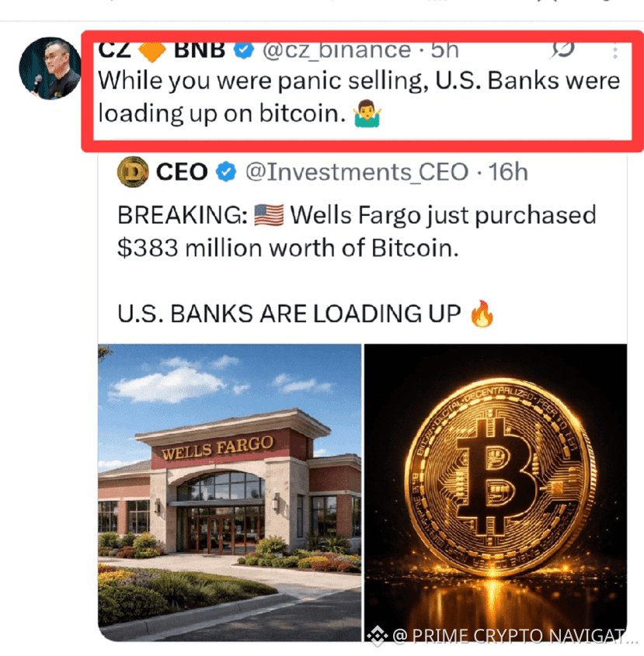Open CZ's profile picture avatar
The height and width of the screenshot is (656, 644).
50,68
